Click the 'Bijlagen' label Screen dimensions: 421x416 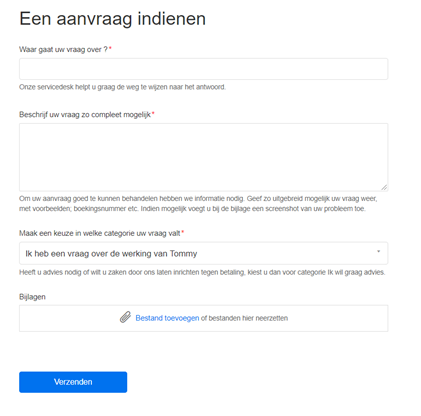click(x=32, y=297)
